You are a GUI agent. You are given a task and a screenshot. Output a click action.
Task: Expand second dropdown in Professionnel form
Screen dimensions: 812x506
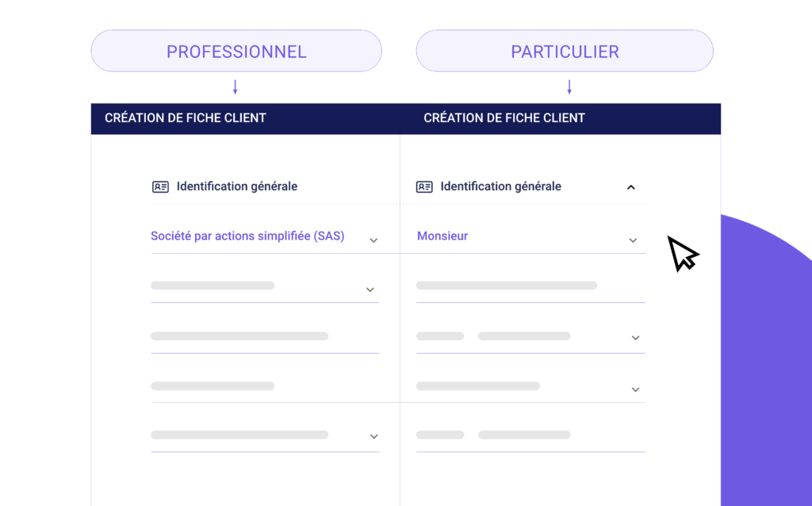coord(265,287)
